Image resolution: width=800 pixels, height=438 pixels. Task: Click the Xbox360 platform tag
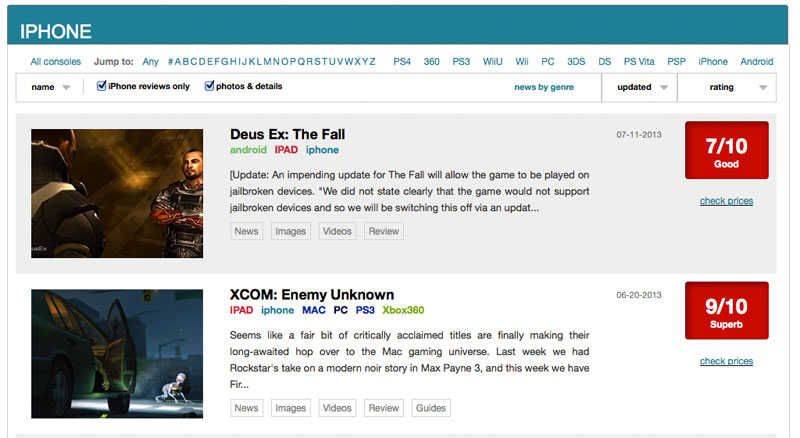click(403, 310)
